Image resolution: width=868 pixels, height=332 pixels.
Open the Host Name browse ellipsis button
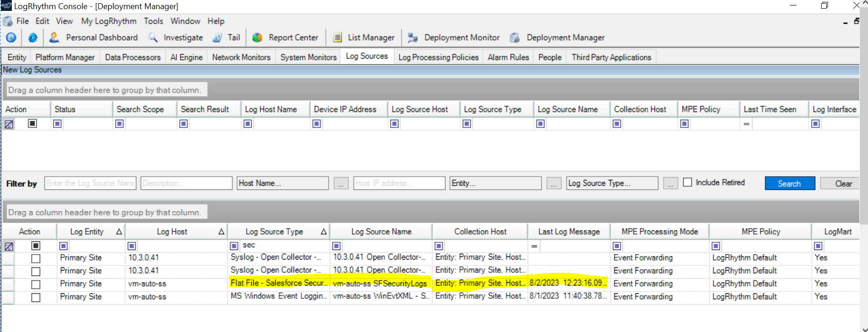(341, 184)
